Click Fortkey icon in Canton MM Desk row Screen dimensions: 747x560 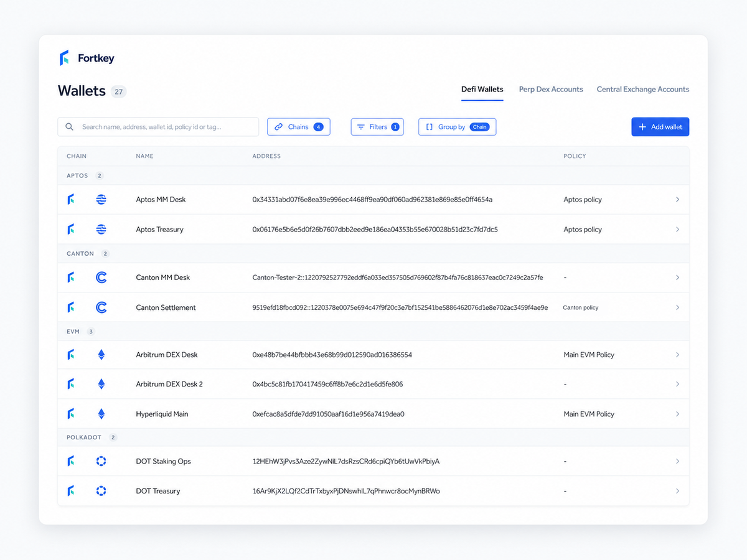[71, 278]
